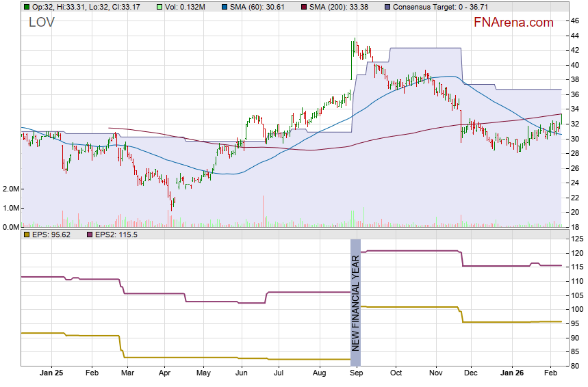
Task: Click the purple EPS2 legend swatch
Action: pyautogui.click(x=88, y=235)
